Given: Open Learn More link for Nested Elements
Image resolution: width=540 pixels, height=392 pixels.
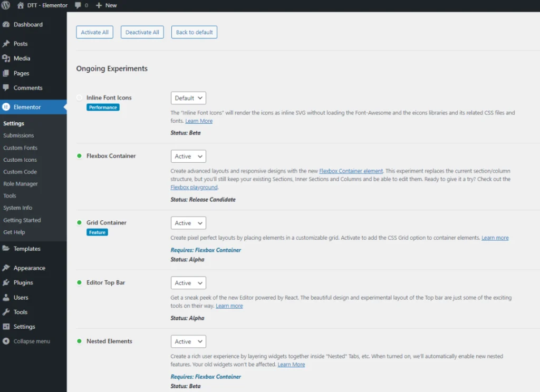Looking at the screenshot, I should point(291,365).
